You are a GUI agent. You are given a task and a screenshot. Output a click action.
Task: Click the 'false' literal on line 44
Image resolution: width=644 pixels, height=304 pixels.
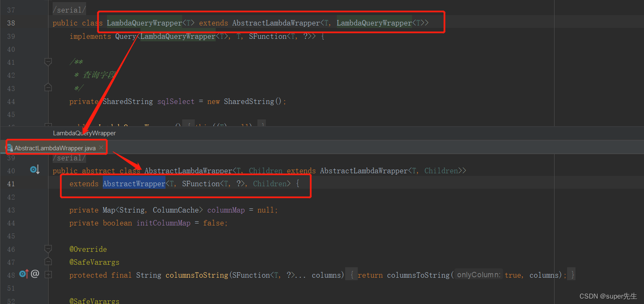tap(214, 223)
